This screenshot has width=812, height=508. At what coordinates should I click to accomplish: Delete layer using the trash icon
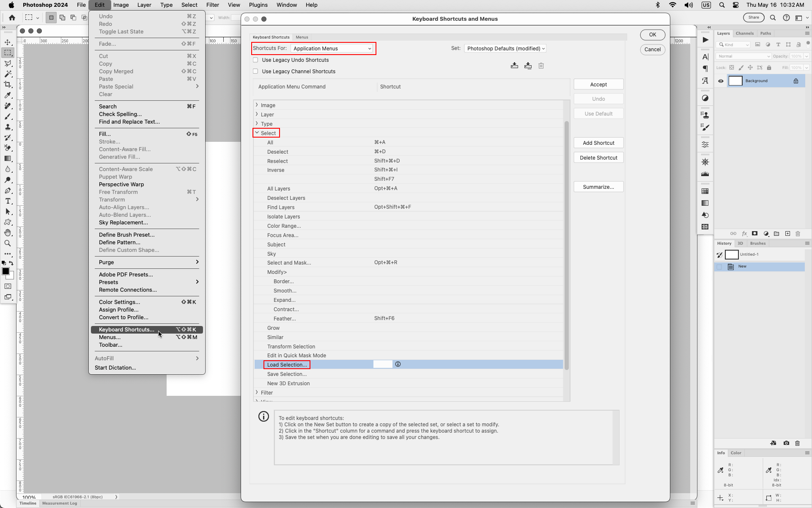click(x=798, y=234)
